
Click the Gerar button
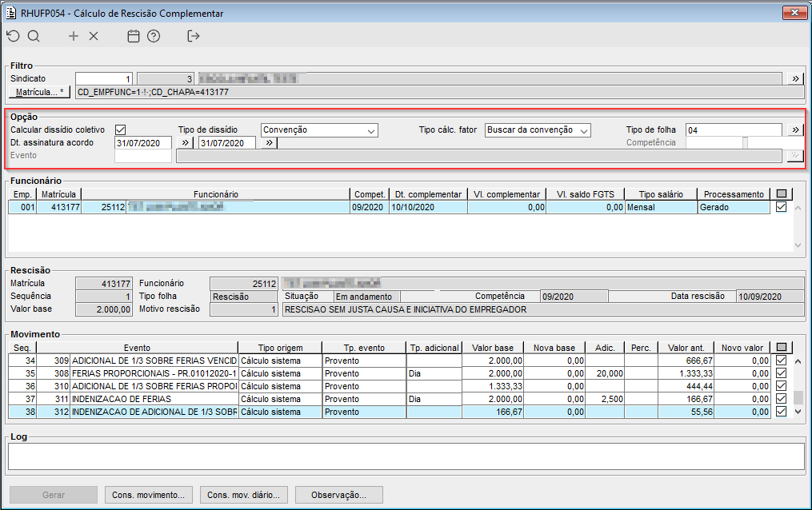54,495
